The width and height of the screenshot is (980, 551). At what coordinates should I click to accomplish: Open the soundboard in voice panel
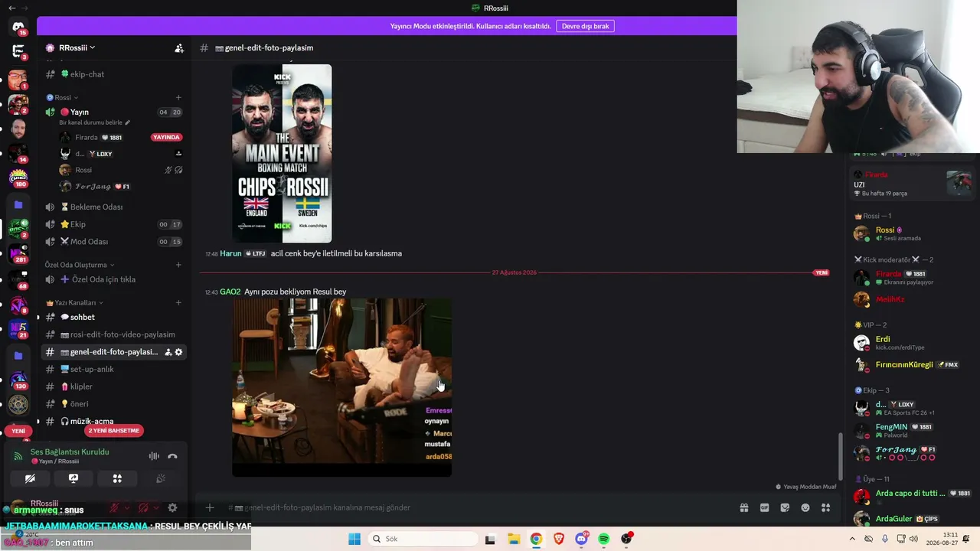161,478
